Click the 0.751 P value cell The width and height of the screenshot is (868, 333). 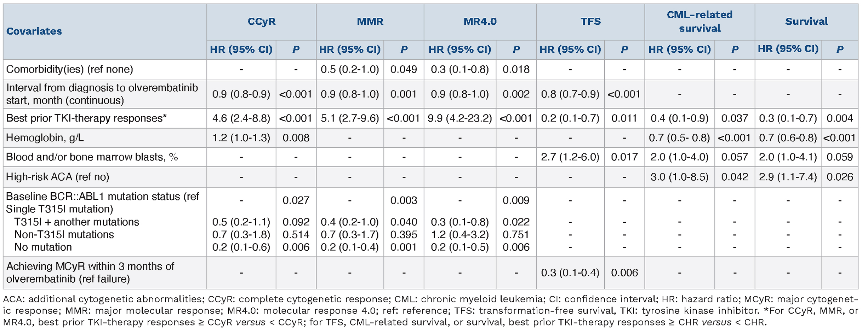coord(516,235)
